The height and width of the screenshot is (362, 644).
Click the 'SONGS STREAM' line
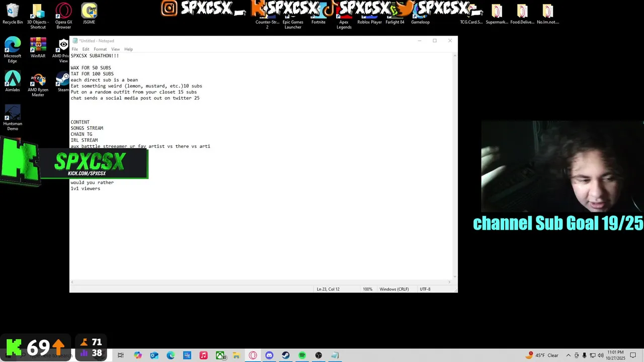point(87,128)
